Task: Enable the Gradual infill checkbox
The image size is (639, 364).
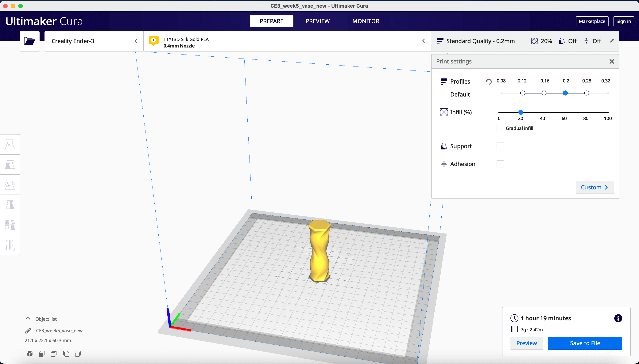Action: (x=500, y=128)
